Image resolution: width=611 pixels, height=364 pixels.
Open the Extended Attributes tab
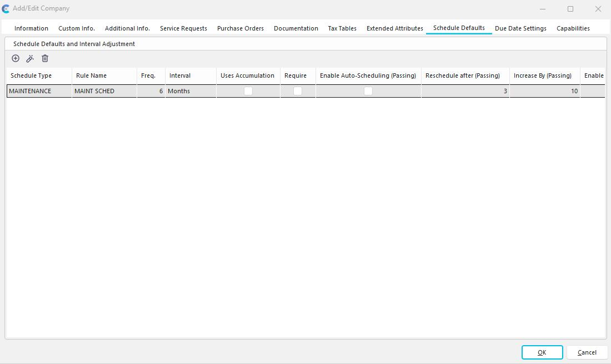(x=395, y=28)
